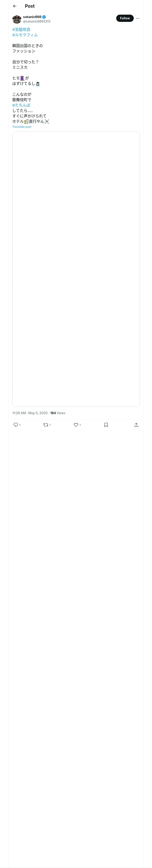The width and height of the screenshot is (152, 868).
Task: Follow the satanic666 account
Action: pos(125,18)
